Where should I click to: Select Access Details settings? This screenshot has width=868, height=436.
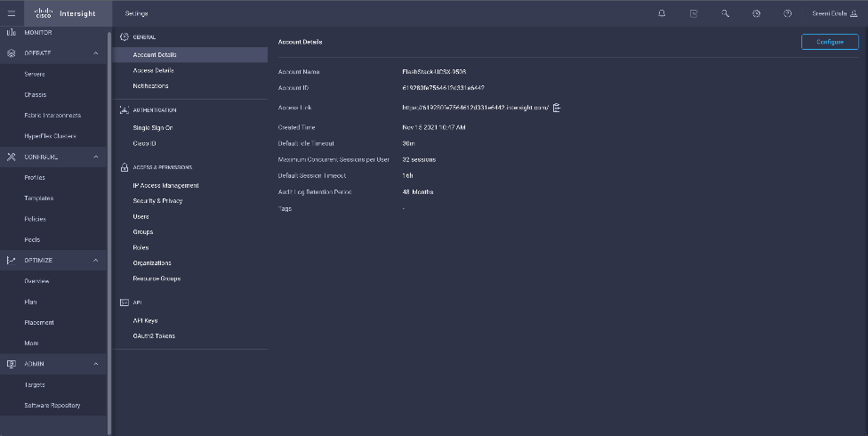[x=153, y=70]
